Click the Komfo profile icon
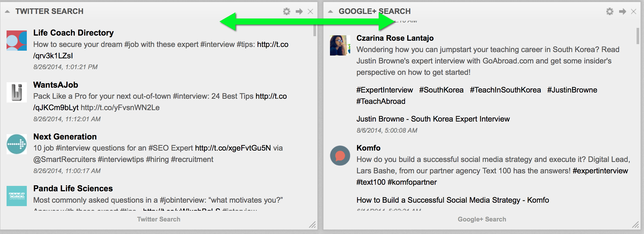The image size is (644, 234). click(x=340, y=155)
